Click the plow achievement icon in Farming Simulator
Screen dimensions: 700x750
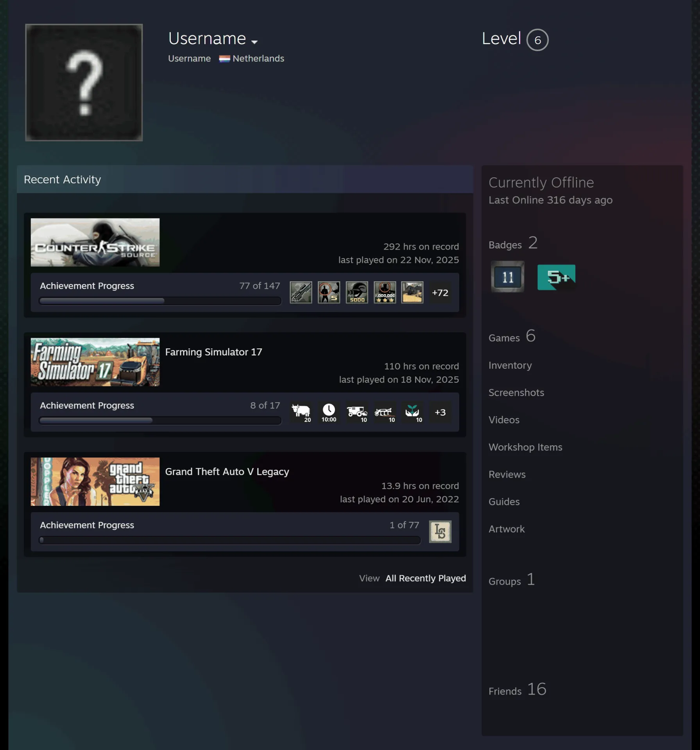[x=385, y=412]
